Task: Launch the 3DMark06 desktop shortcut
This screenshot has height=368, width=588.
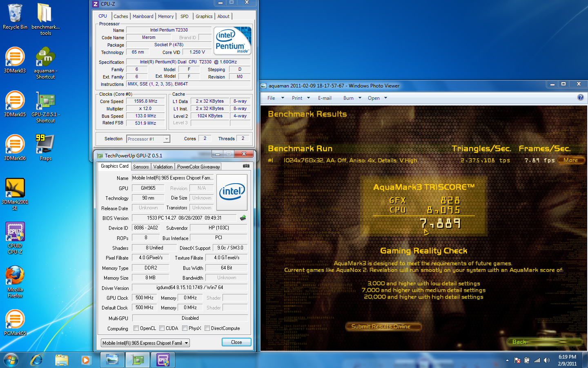Action: coord(15,148)
